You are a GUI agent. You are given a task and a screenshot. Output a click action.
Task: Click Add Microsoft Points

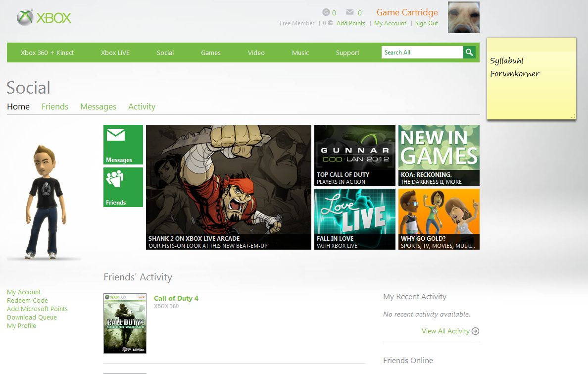(x=37, y=309)
